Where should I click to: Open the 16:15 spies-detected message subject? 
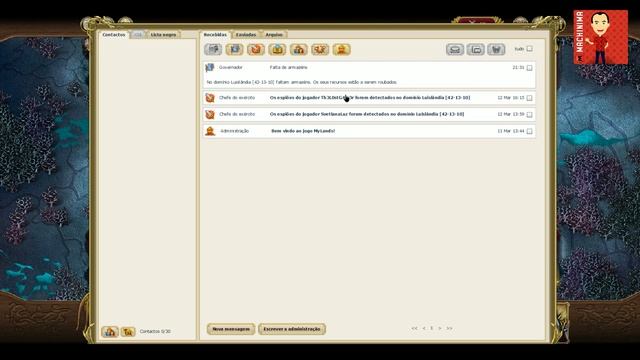370,98
